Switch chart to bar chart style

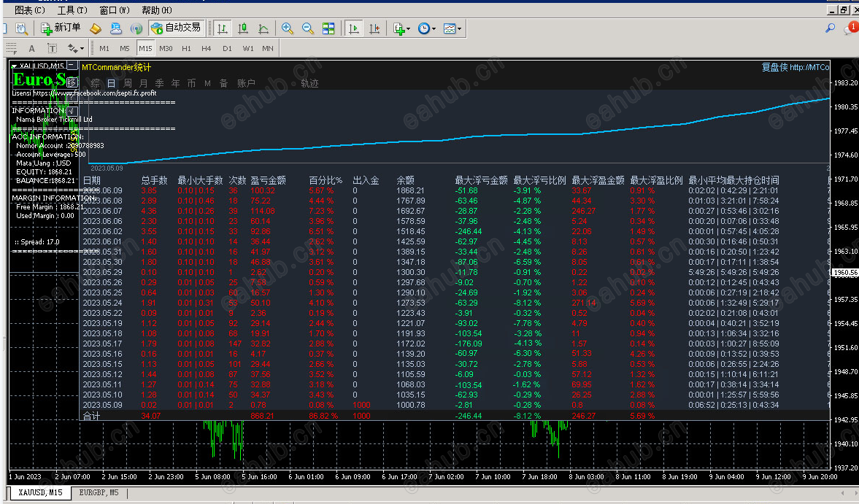click(x=223, y=28)
